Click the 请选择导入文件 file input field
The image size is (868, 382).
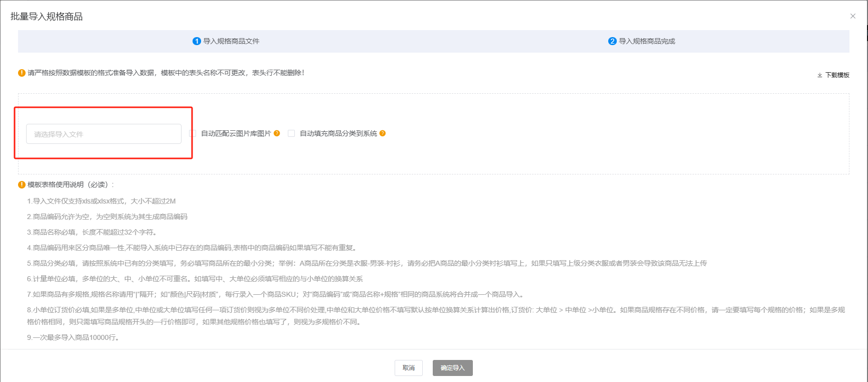[x=104, y=134]
